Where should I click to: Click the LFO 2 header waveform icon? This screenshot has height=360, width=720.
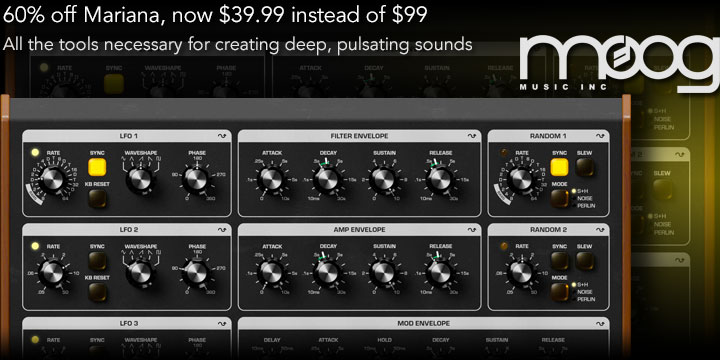pyautogui.click(x=222, y=230)
